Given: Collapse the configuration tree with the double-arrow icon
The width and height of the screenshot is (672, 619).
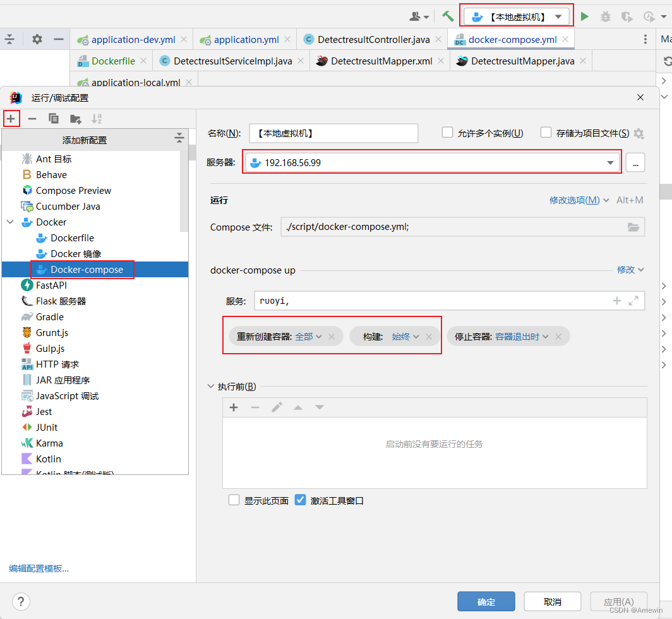Looking at the screenshot, I should (179, 138).
